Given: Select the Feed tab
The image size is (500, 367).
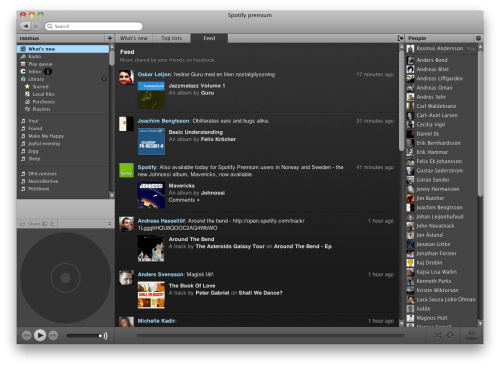Looking at the screenshot, I should [209, 38].
